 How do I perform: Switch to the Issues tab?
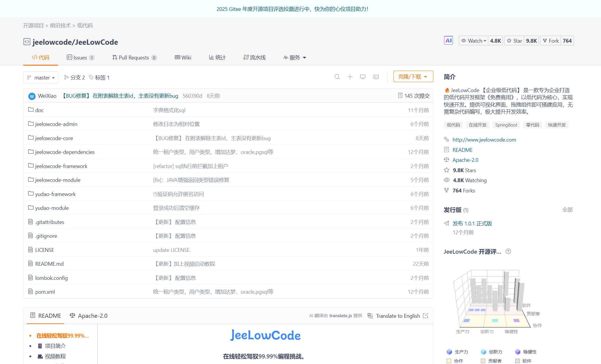[80, 57]
